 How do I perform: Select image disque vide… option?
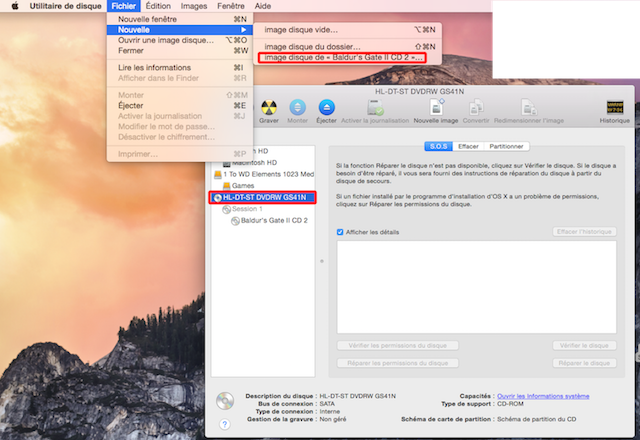pos(347,30)
